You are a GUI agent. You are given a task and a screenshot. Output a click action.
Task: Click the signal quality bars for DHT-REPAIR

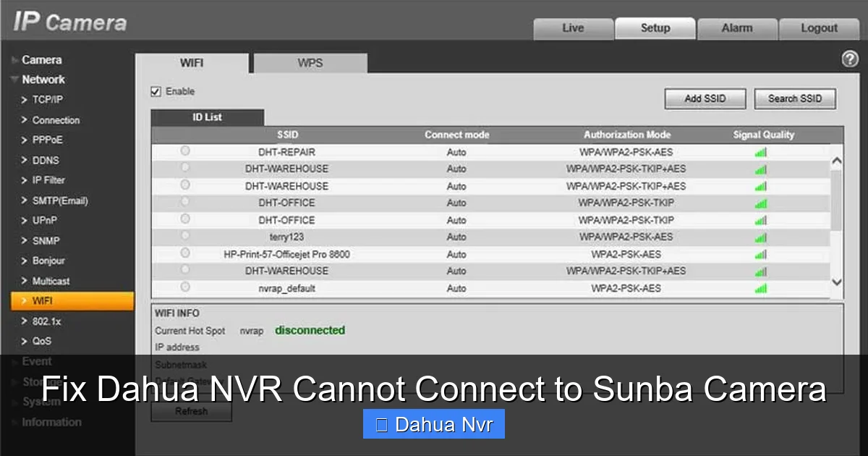(760, 152)
